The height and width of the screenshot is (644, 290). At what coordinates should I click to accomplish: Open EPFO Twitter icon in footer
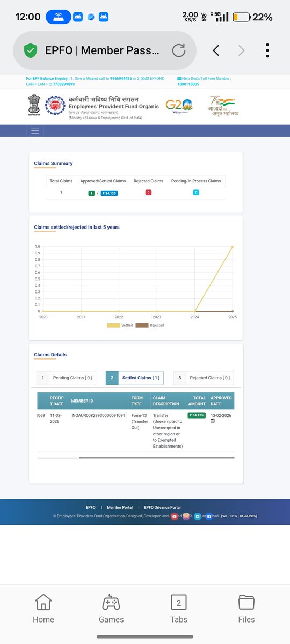198,516
